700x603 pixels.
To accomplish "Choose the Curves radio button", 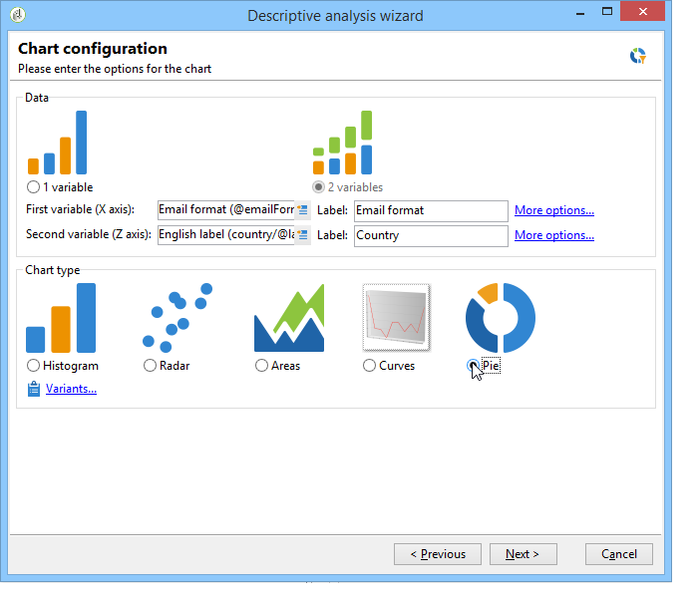I will pos(369,366).
